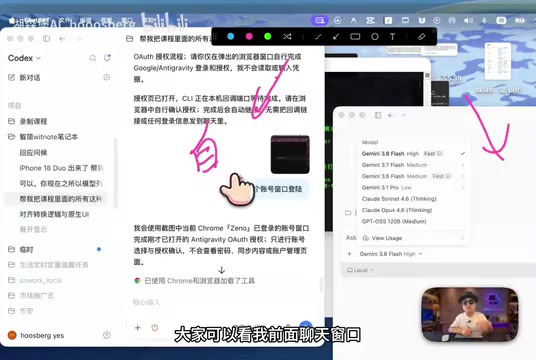Open the Codex workspace dropdown
The image size is (536, 360).
click(x=24, y=58)
